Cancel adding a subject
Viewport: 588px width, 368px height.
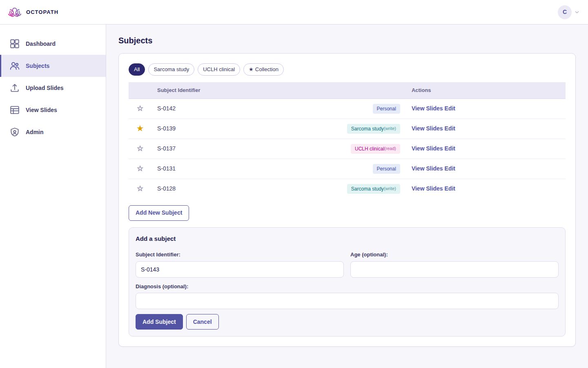click(203, 322)
